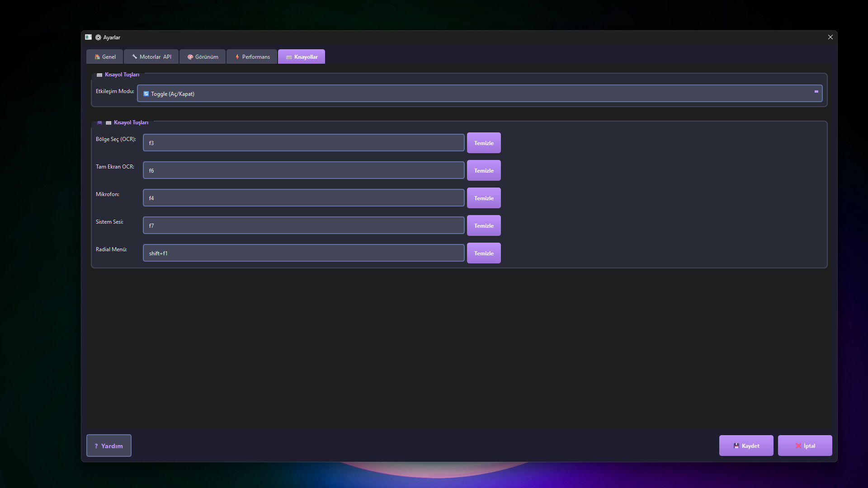Open the Genel tab

(x=105, y=57)
